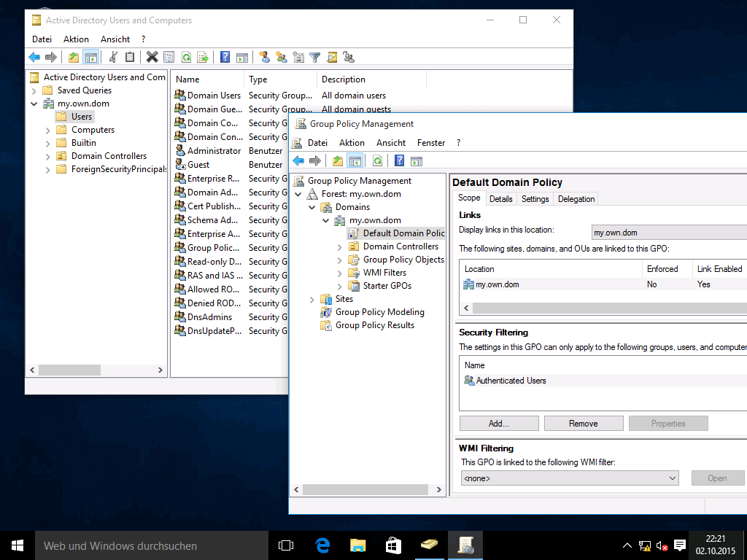This screenshot has width=747, height=560.
Task: Toggle action pane in Active Directory toolbar
Action: pyautogui.click(x=242, y=58)
